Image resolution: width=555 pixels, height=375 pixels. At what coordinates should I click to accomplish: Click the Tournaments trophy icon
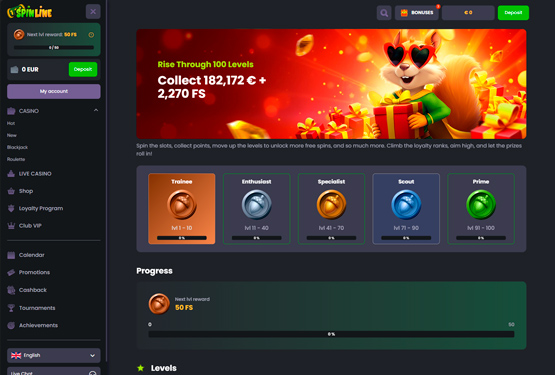11,308
